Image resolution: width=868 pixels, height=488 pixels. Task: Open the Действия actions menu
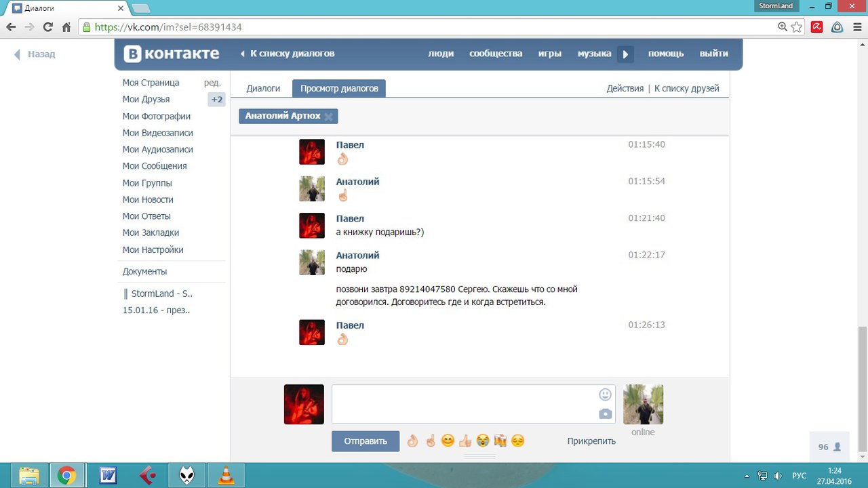pos(625,88)
